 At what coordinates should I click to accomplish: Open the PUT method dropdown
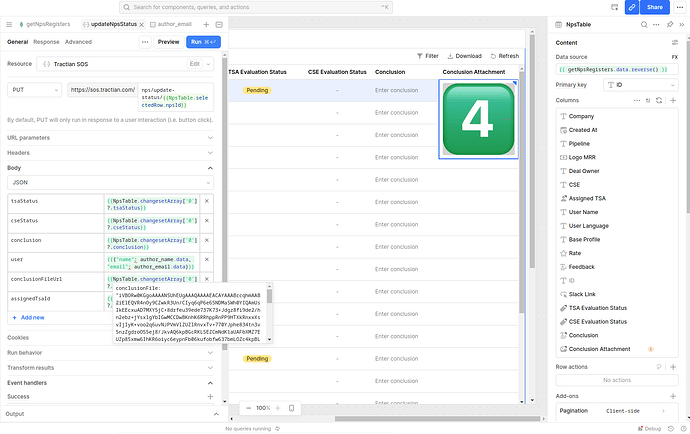34,90
